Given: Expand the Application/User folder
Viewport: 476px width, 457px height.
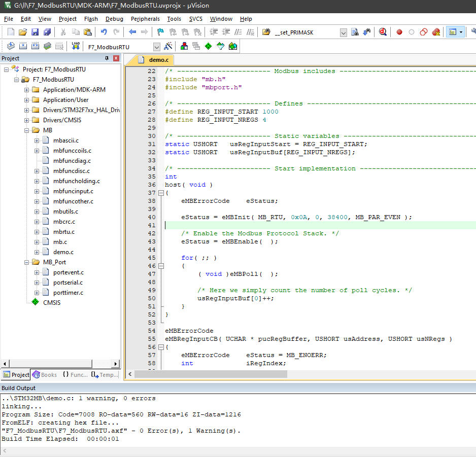Looking at the screenshot, I should pyautogui.click(x=26, y=100).
